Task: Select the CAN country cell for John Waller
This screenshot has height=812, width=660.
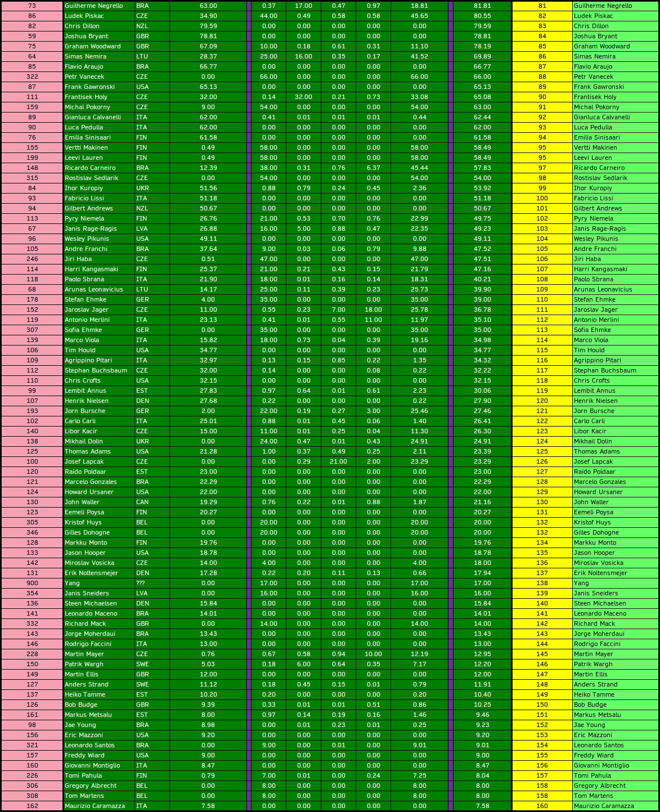Action: (142, 502)
